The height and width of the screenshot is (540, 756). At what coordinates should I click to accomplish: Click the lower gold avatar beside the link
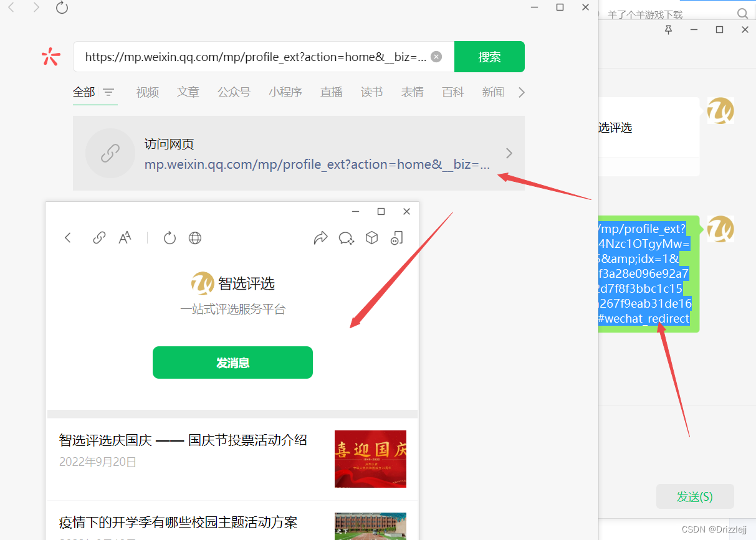[x=720, y=229]
